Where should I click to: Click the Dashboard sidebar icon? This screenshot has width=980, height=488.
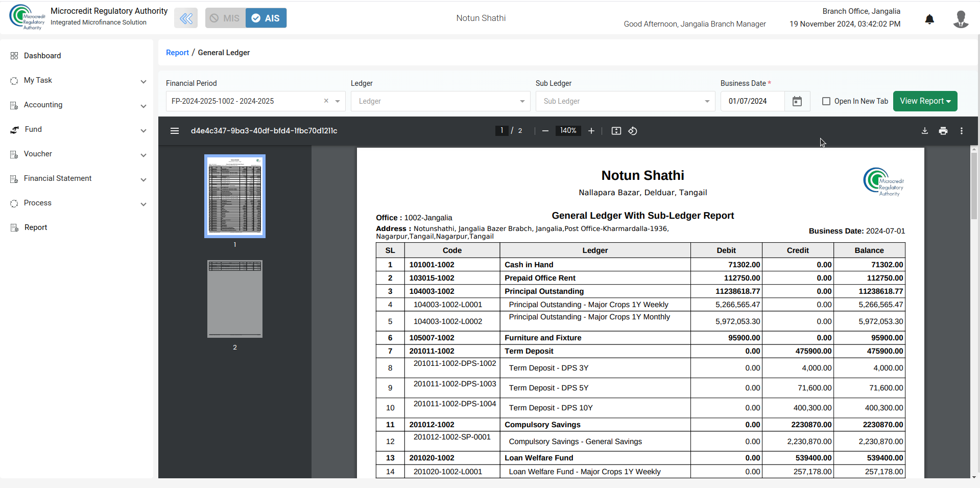[x=14, y=56]
